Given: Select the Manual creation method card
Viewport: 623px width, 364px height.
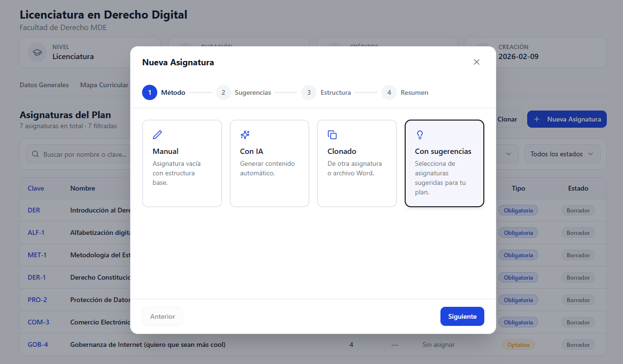Looking at the screenshot, I should click(182, 163).
